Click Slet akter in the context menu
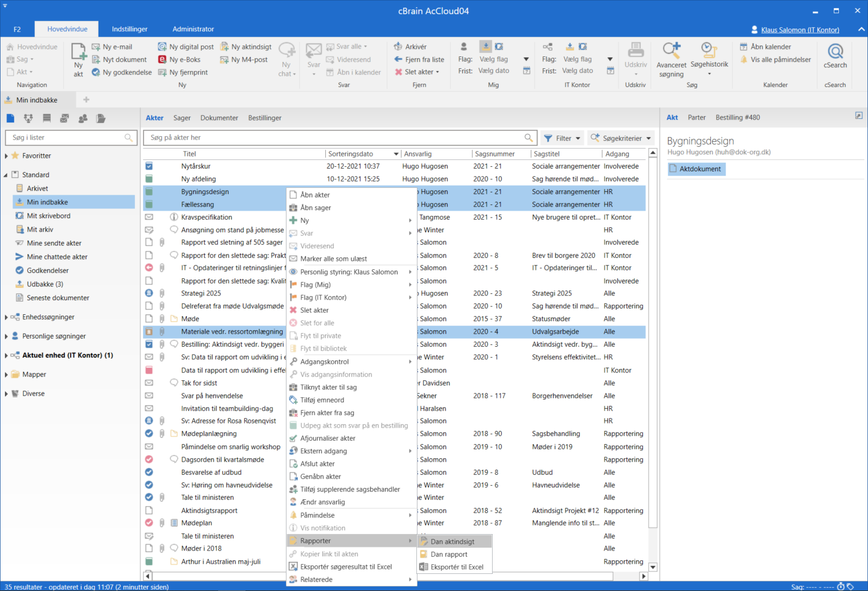Viewport: 868px width, 591px height. tap(314, 310)
